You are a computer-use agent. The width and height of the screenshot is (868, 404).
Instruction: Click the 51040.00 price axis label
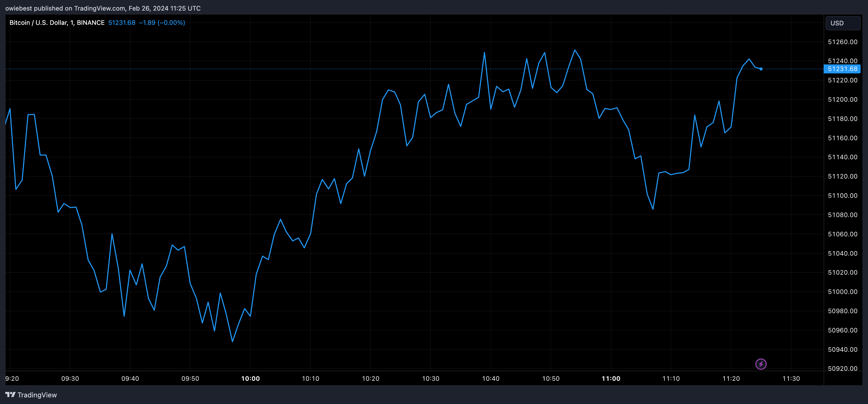pyautogui.click(x=842, y=253)
